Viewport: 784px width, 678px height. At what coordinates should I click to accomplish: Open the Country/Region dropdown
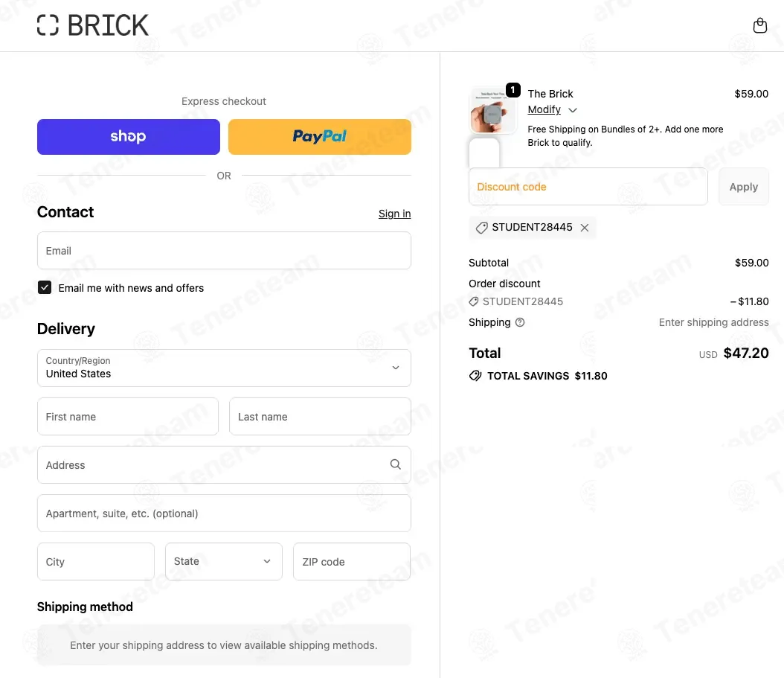click(224, 368)
